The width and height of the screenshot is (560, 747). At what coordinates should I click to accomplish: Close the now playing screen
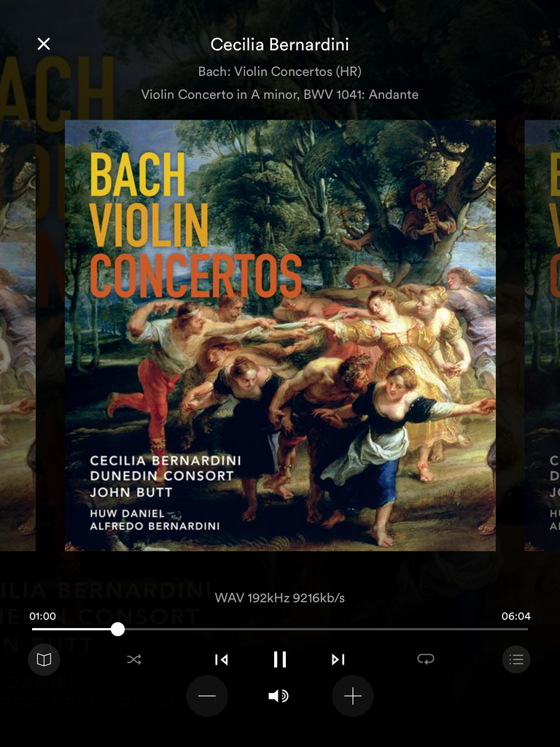43,44
